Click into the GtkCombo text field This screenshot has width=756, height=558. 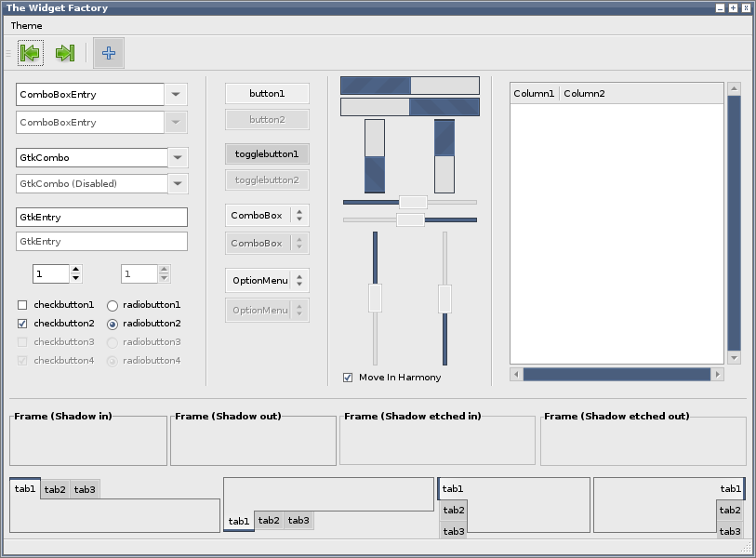(92, 158)
